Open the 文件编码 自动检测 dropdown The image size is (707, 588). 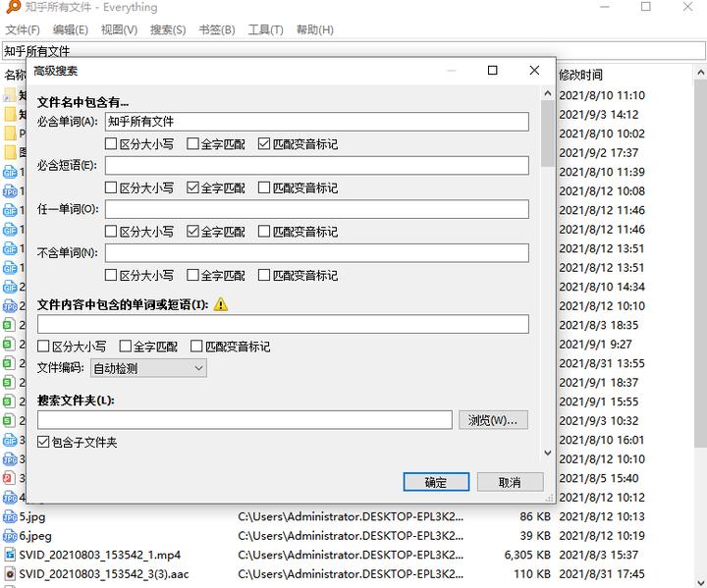148,368
